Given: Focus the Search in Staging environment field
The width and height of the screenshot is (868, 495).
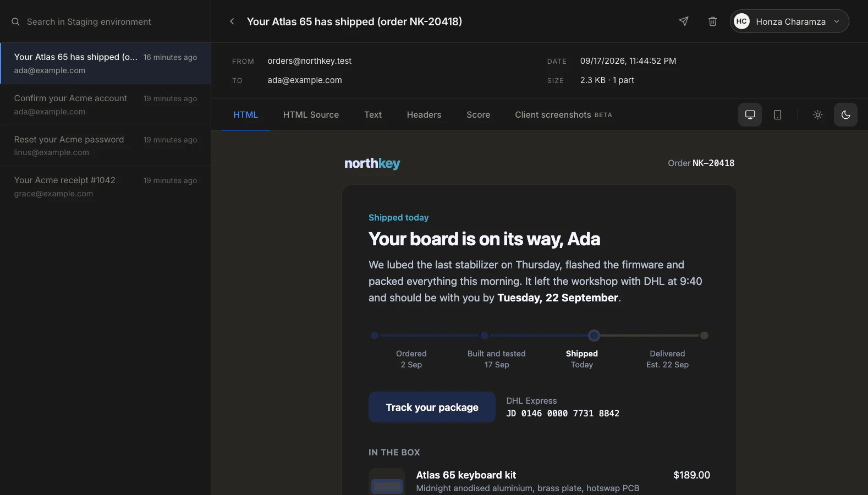Looking at the screenshot, I should [x=105, y=22].
